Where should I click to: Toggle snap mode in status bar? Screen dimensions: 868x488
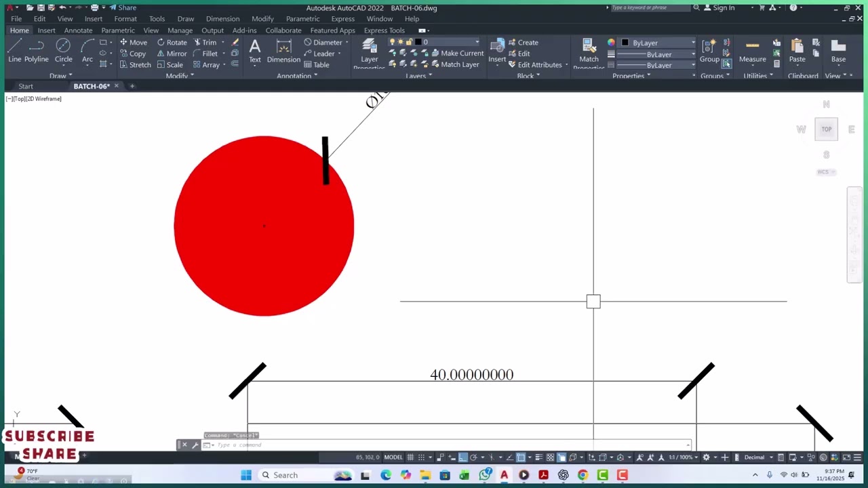(x=422, y=457)
